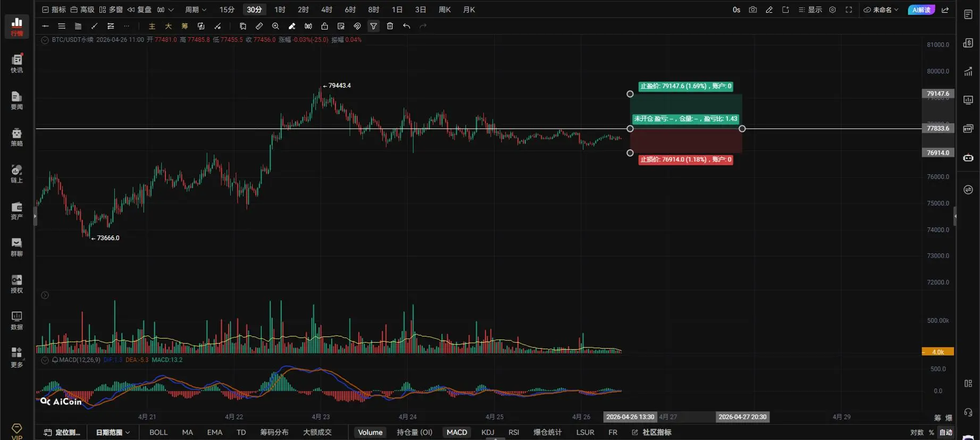Collapse the left panel edge handle
This screenshot has width=980, height=440.
[35, 216]
